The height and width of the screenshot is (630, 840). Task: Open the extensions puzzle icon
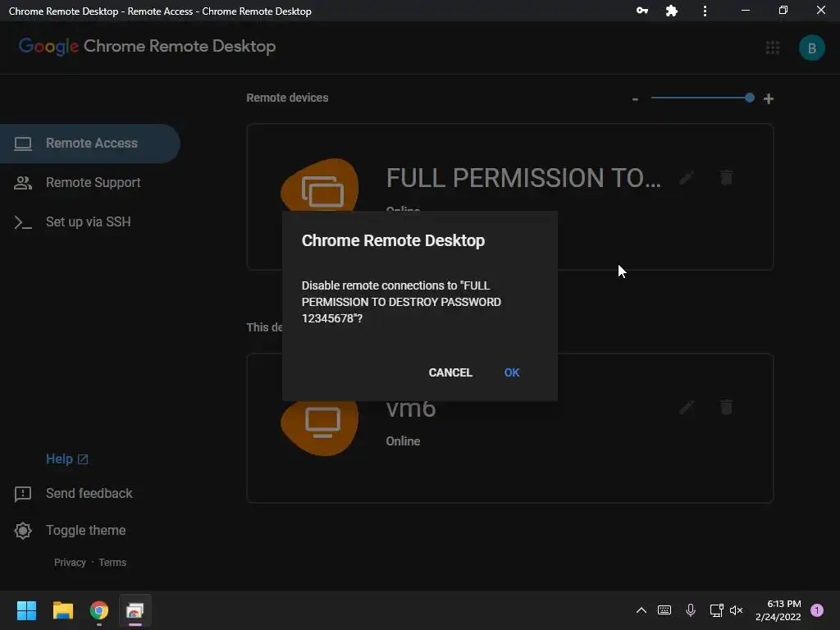[671, 11]
